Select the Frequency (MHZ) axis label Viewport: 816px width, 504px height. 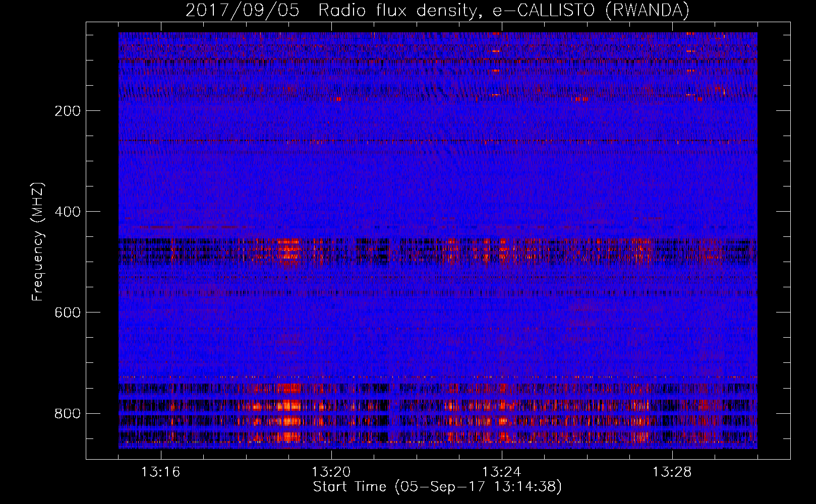pos(38,242)
